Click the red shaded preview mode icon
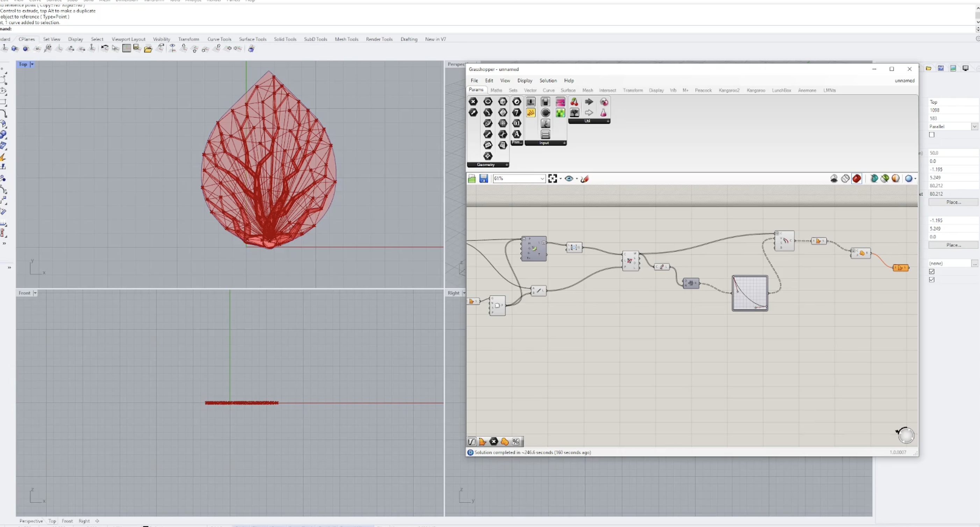Screen dimensions: 980x527 tap(856, 178)
